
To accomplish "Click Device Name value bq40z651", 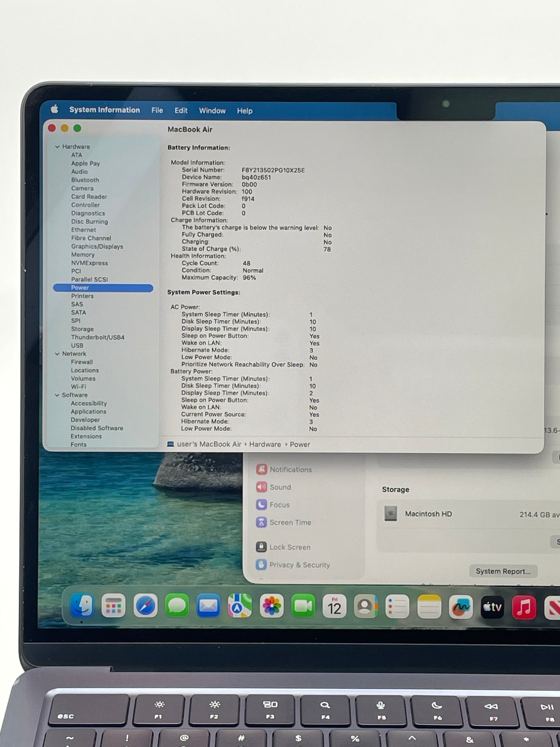I will (256, 178).
